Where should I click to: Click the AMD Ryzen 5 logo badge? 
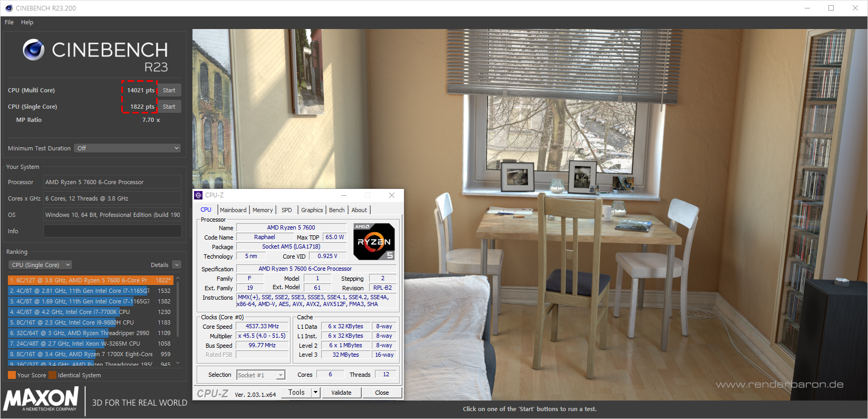374,242
